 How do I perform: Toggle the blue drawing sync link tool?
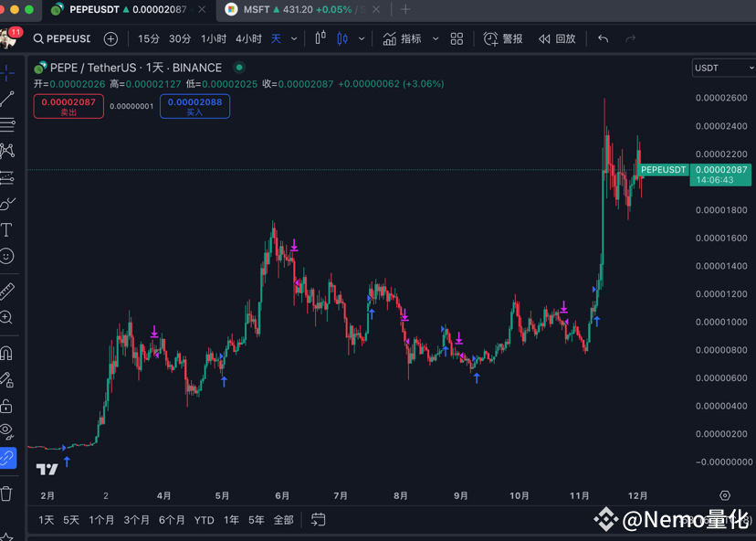7,458
